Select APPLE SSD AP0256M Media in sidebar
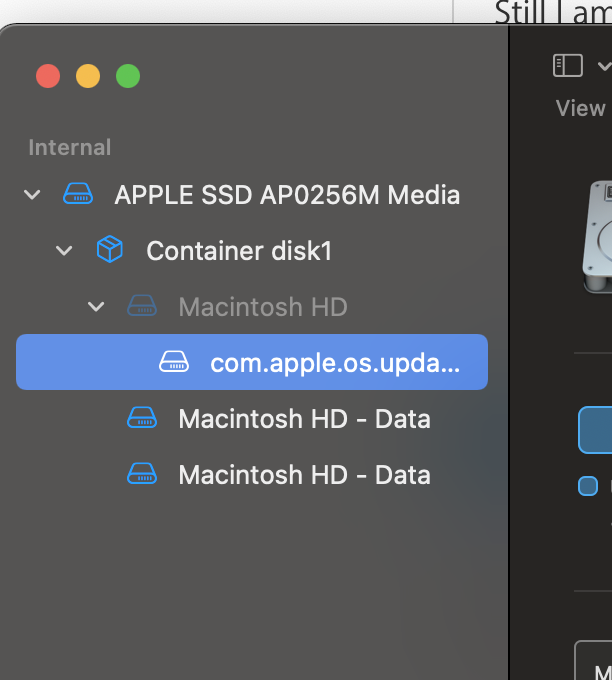 click(287, 194)
